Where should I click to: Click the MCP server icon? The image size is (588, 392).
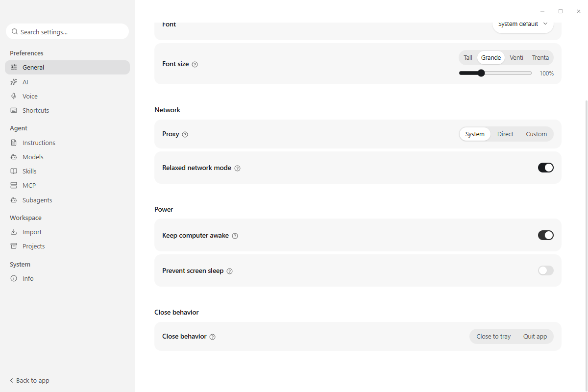14,185
